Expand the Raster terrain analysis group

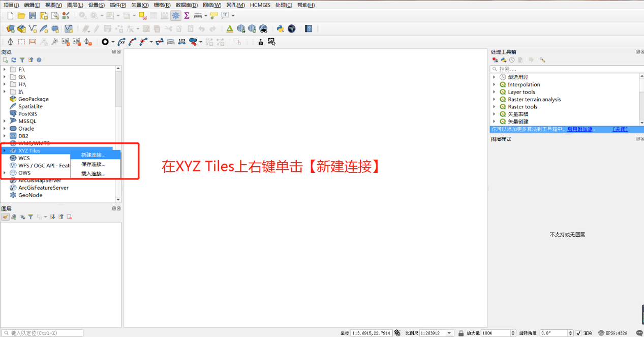(494, 100)
